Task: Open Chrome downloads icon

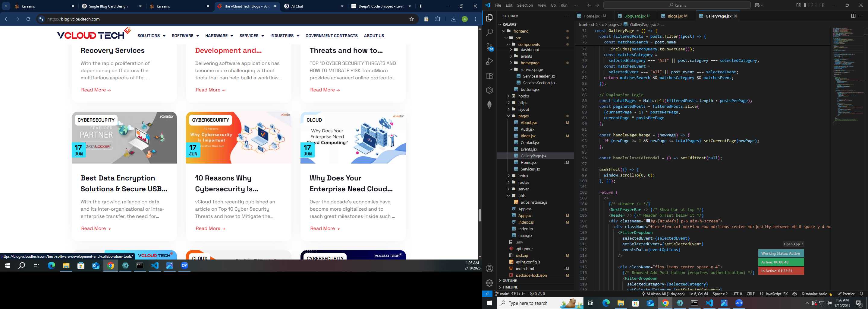Action: (x=454, y=19)
